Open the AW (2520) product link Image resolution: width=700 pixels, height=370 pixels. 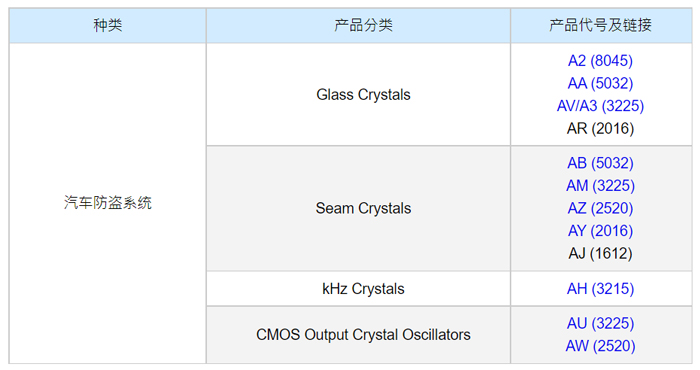600,346
